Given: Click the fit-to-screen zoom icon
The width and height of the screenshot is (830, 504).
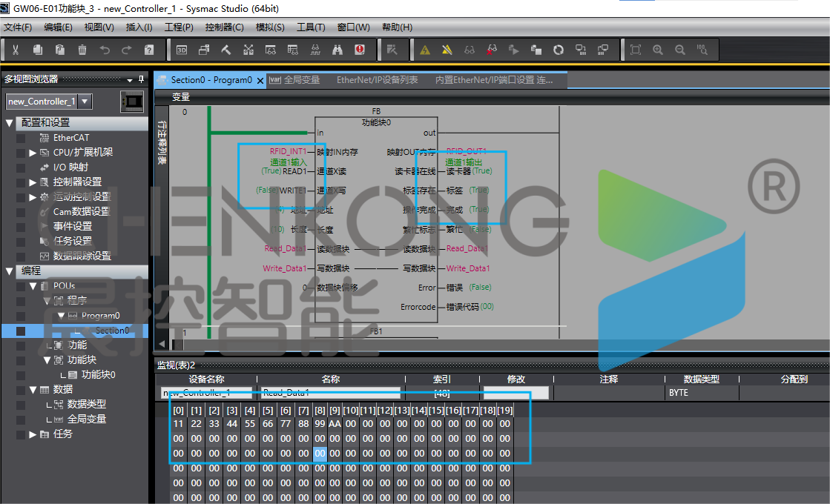Looking at the screenshot, I should [x=636, y=50].
